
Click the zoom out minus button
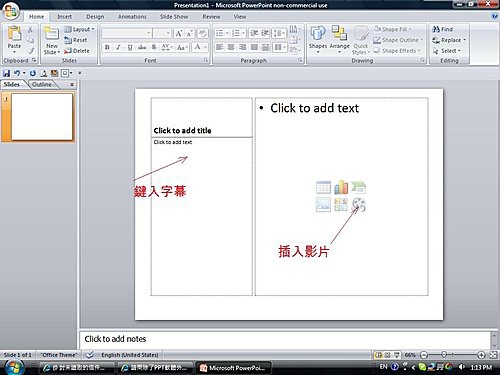click(x=424, y=355)
